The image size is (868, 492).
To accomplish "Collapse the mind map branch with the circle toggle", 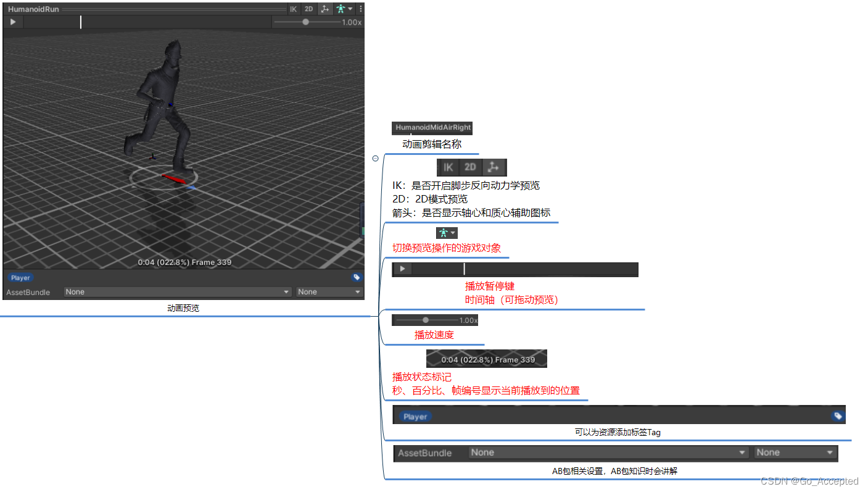I will (376, 159).
